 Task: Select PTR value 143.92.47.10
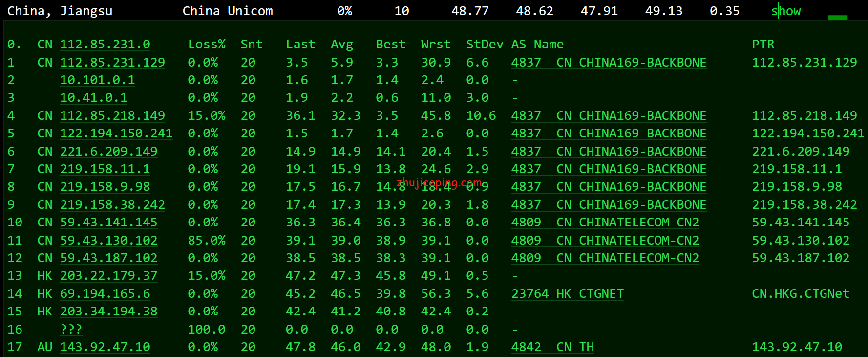pyautogui.click(x=797, y=347)
